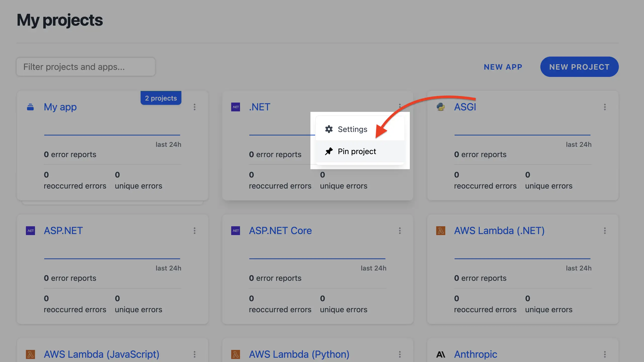Choose Settings from the .NET menu
644x362 pixels.
(360, 129)
